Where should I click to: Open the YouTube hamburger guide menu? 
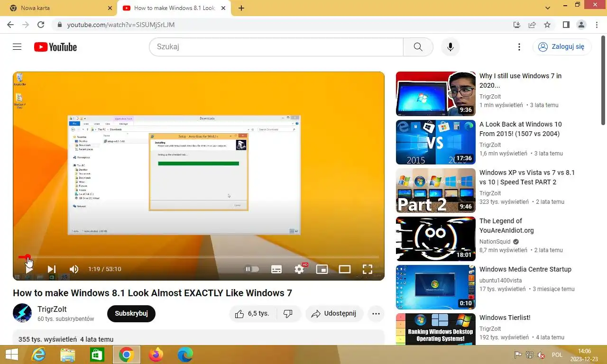(x=17, y=47)
